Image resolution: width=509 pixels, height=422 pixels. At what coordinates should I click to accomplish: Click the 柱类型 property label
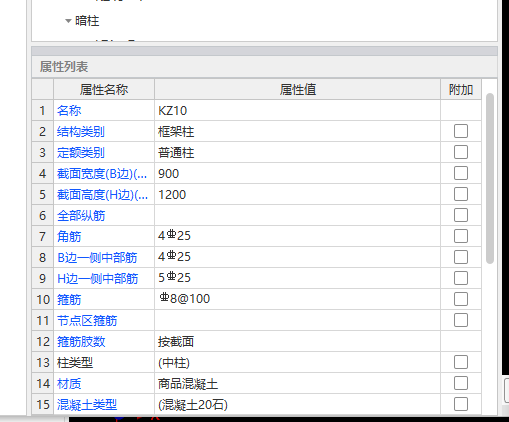click(75, 362)
